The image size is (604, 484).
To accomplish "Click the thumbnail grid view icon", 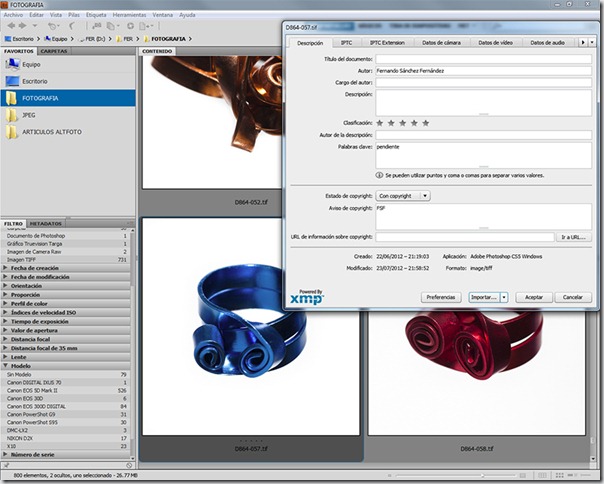I will click(x=560, y=476).
